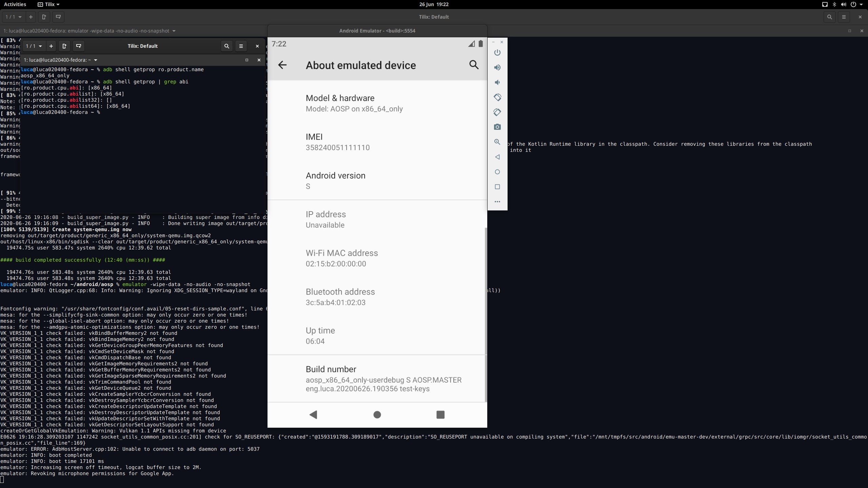Open the Tilix app menu in the top bar
The height and width of the screenshot is (488, 868).
(49, 4)
